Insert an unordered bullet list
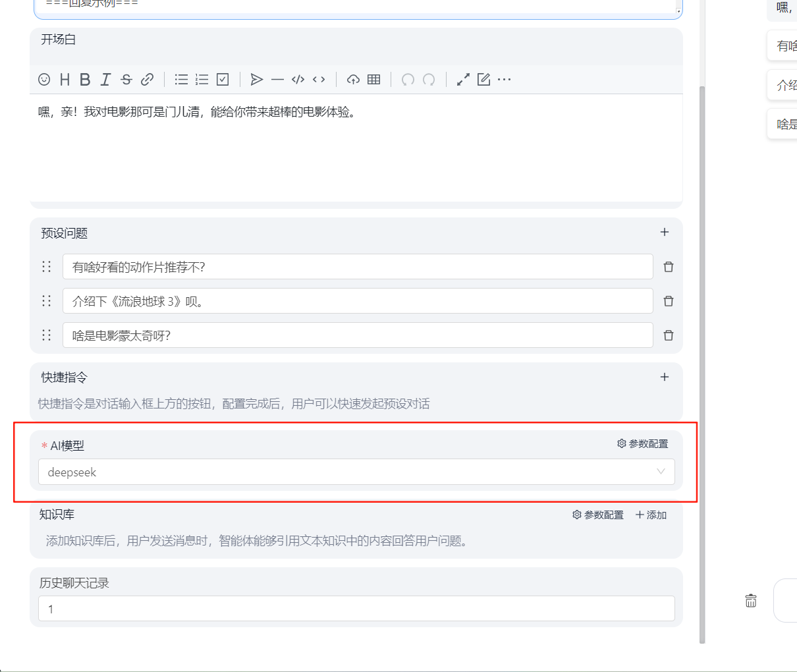 tap(181, 80)
